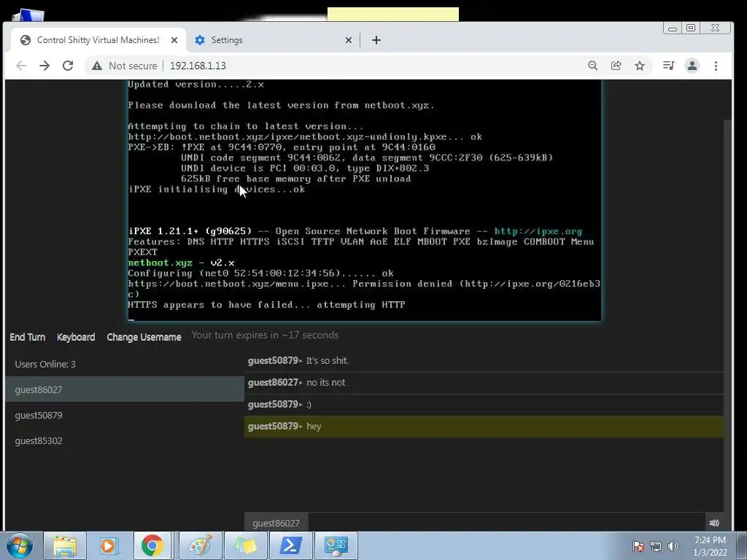
Task: Open the network tray icon
Action: [656, 546]
